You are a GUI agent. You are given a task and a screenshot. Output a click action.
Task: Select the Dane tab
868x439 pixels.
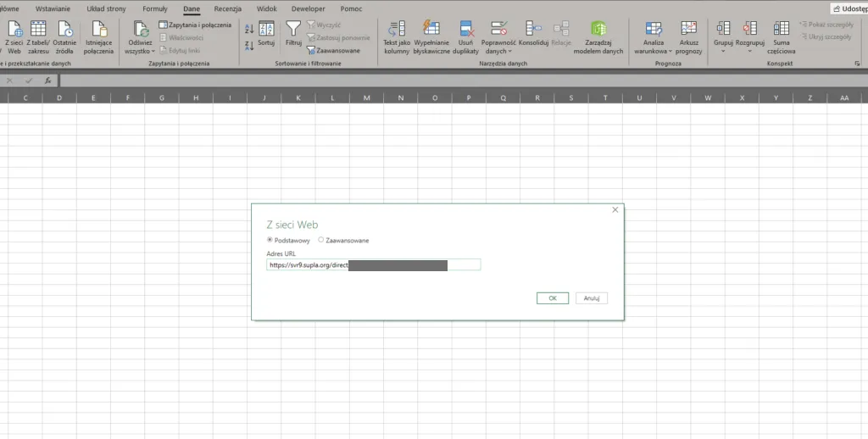tap(192, 8)
